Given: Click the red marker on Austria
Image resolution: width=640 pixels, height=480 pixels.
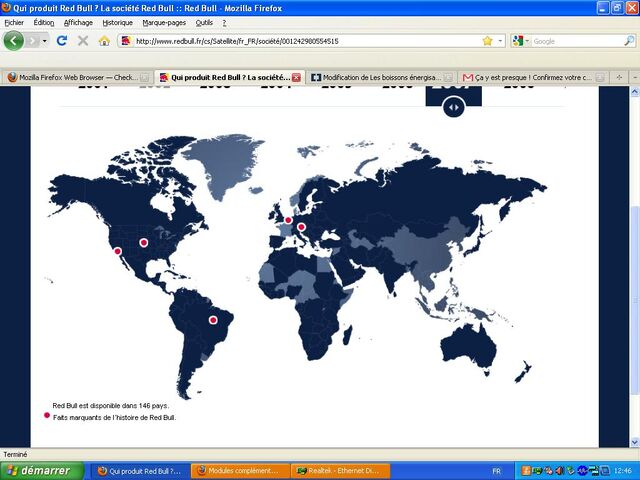Looking at the screenshot, I should pyautogui.click(x=302, y=227).
